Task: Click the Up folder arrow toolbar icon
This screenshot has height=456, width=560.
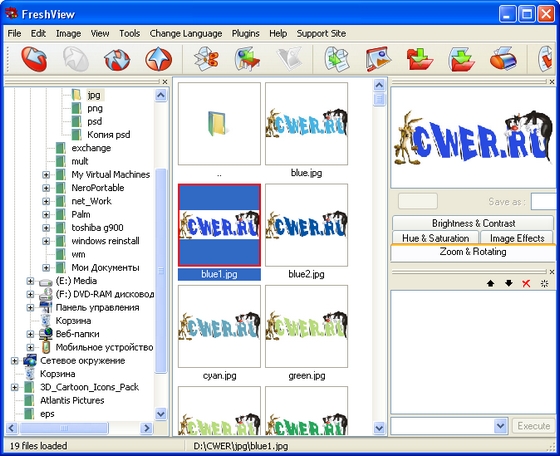Action: 159,59
